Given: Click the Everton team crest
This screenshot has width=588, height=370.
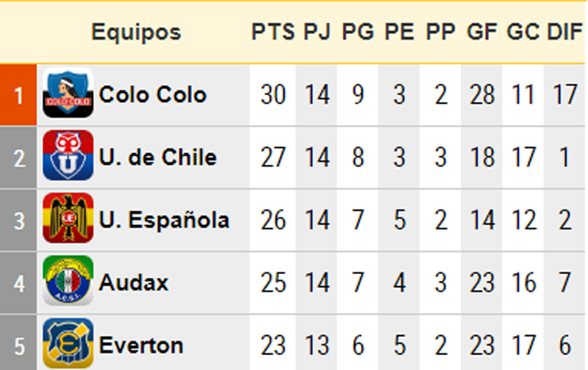Looking at the screenshot, I should pyautogui.click(x=68, y=343).
